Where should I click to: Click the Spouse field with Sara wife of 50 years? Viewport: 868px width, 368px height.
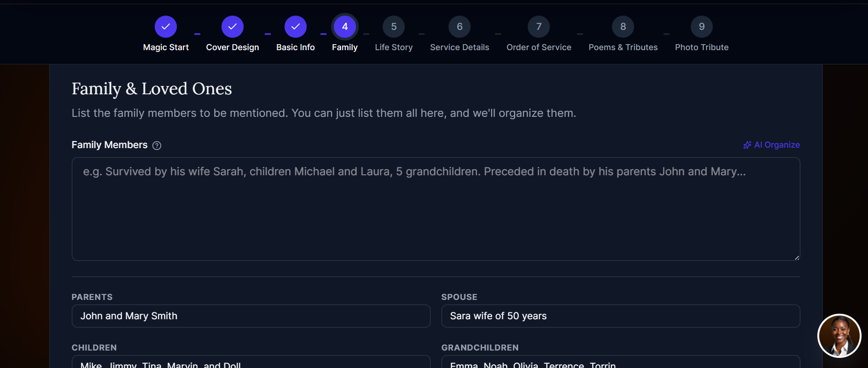pyautogui.click(x=621, y=316)
